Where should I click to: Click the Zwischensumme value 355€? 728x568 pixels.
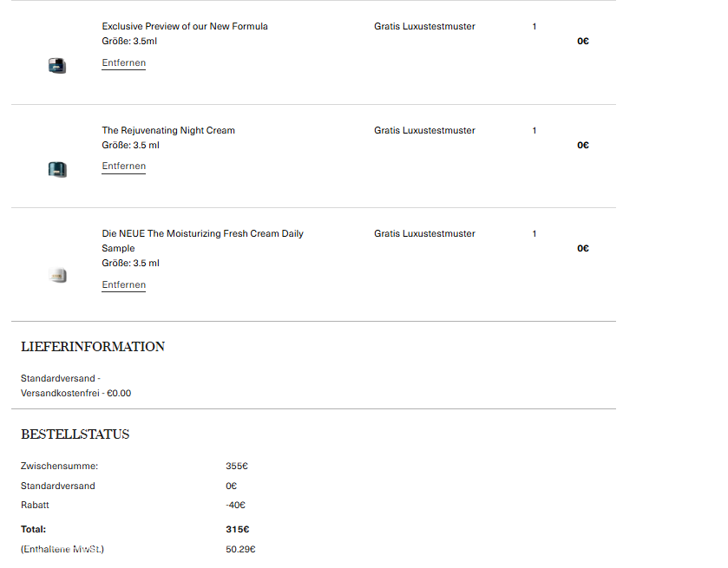[237, 467]
